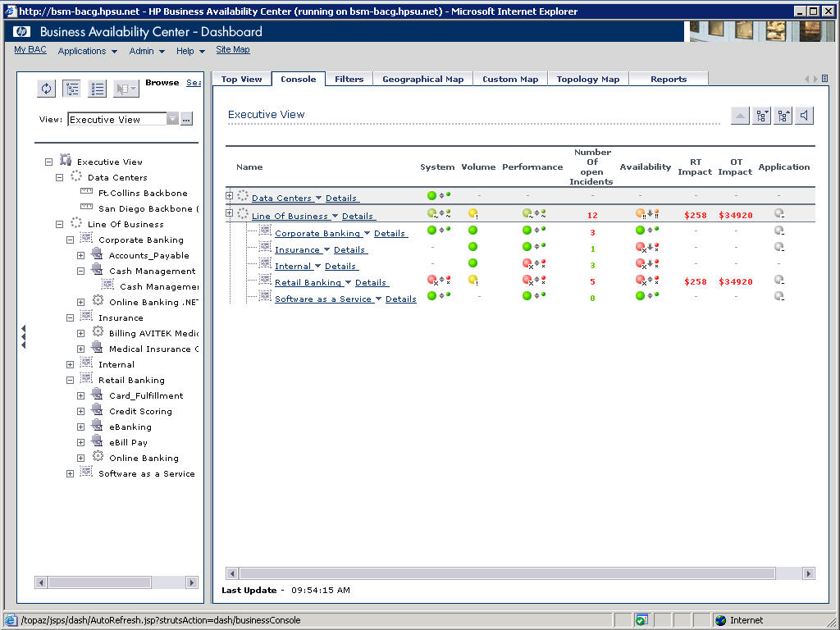Click the collapse all hierarchy icon
The width and height of the screenshot is (840, 630).
[783, 115]
